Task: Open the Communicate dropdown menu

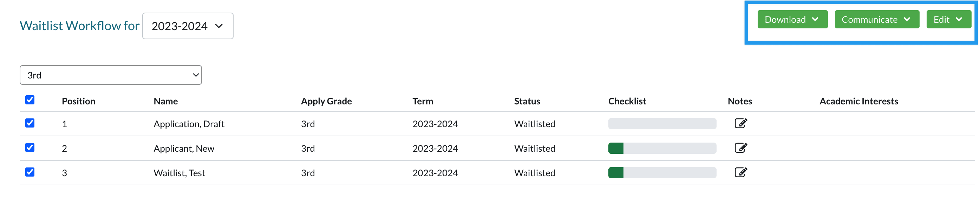Action: tap(876, 19)
